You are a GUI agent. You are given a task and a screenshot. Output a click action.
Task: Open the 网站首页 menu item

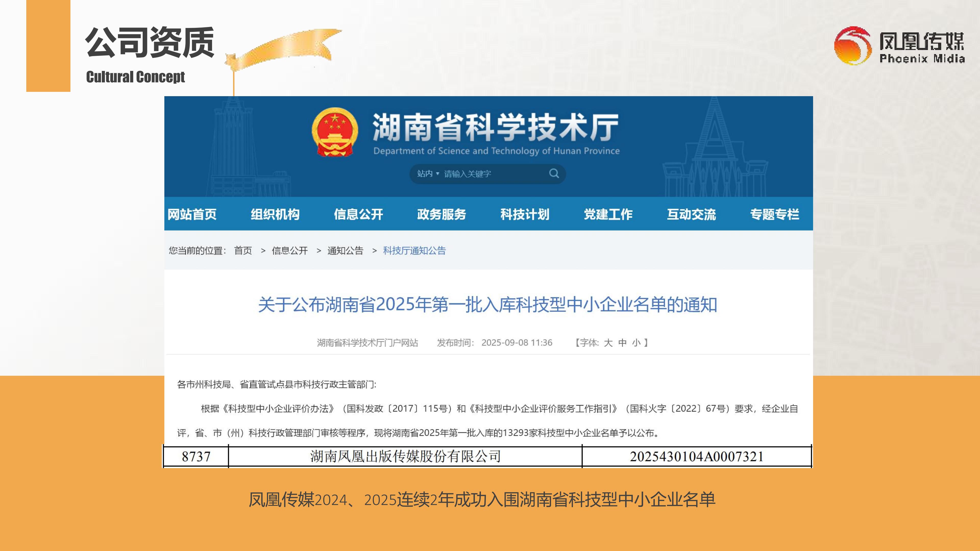coord(192,214)
